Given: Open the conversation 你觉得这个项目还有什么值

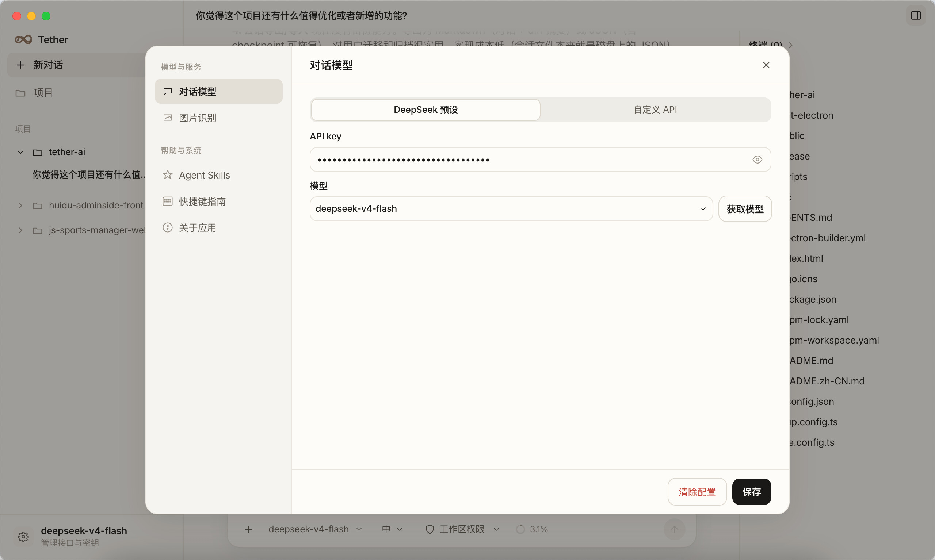Looking at the screenshot, I should click(x=89, y=175).
